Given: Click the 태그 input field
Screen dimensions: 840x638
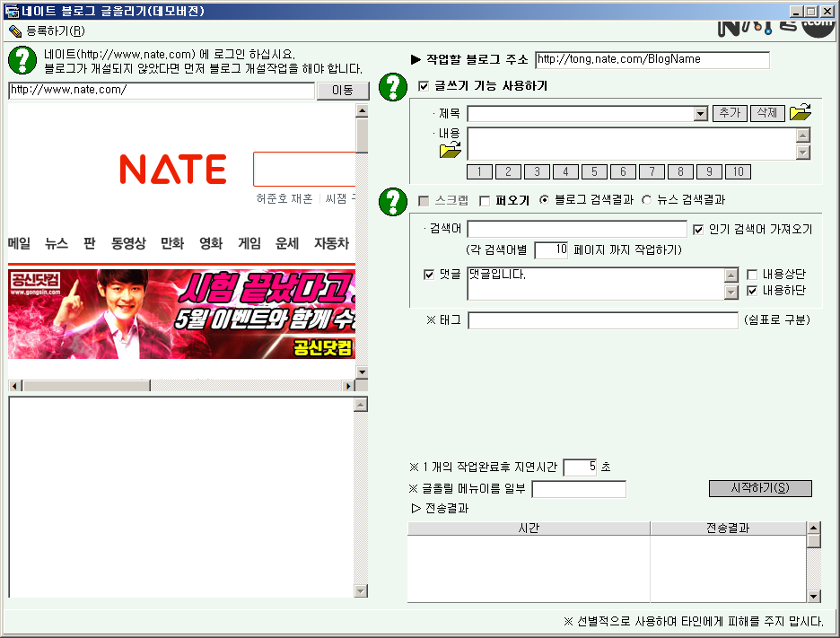Looking at the screenshot, I should point(602,320).
